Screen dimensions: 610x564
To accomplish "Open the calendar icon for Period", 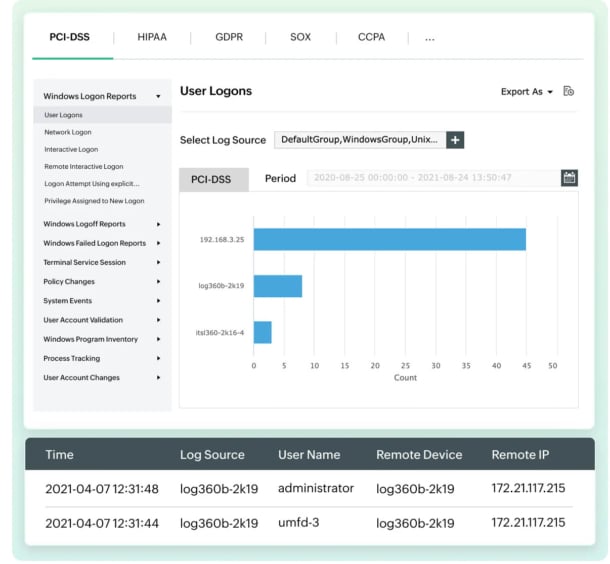I will point(569,178).
